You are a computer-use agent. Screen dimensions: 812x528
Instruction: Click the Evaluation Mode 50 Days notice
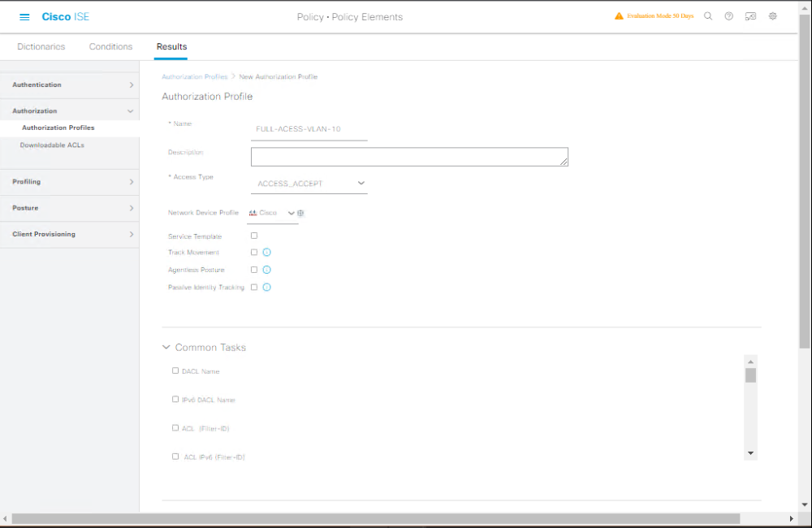click(659, 16)
